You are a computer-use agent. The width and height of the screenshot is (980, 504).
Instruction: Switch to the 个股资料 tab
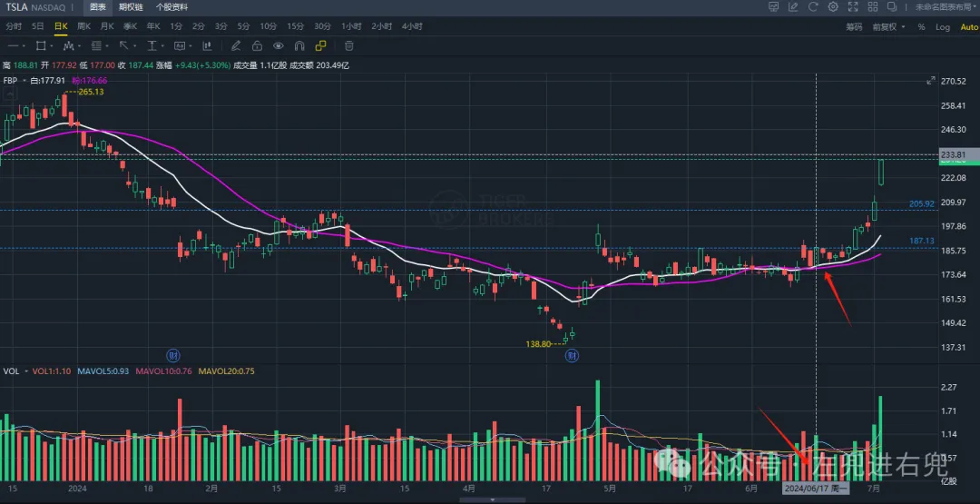click(171, 7)
